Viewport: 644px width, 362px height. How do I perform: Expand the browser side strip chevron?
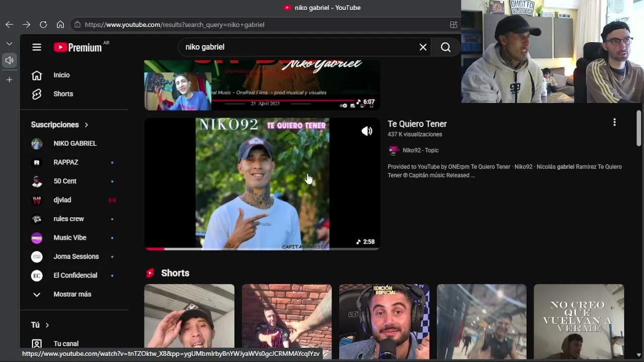tap(9, 44)
